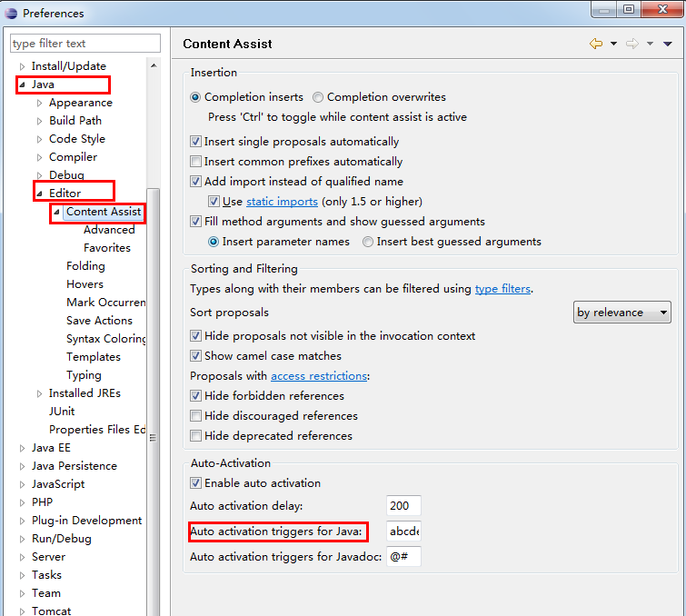Select the Completion overwrites radio button
Image resolution: width=686 pixels, height=616 pixels.
tap(318, 97)
